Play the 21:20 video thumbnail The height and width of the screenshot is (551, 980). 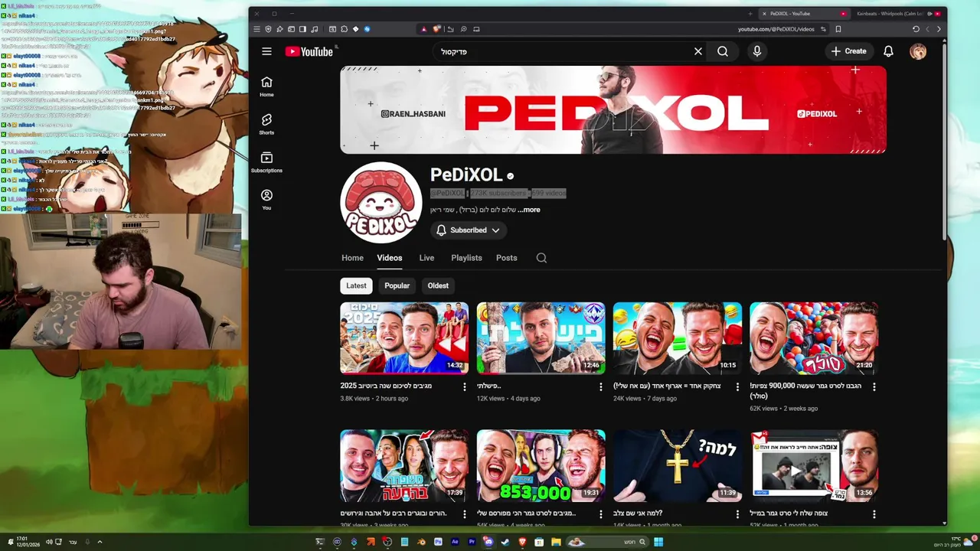[814, 338]
